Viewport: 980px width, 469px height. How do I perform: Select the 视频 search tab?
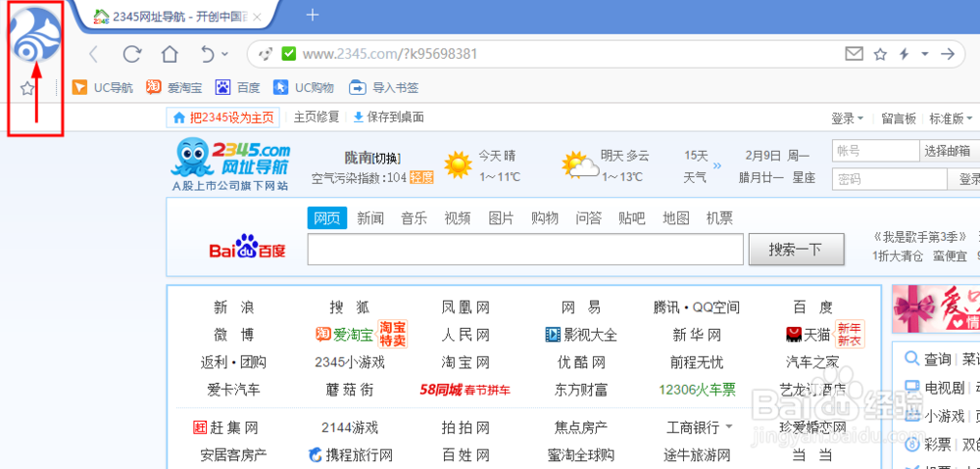pyautogui.click(x=458, y=218)
